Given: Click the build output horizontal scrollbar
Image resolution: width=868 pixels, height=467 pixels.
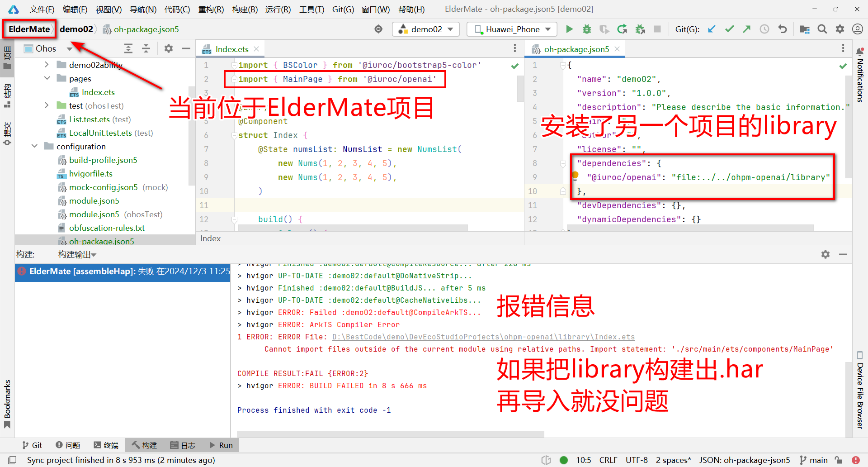Looking at the screenshot, I should [391, 434].
